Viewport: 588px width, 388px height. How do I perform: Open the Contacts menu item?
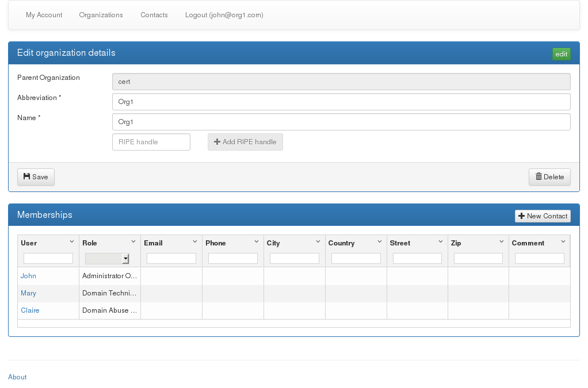pyautogui.click(x=154, y=15)
